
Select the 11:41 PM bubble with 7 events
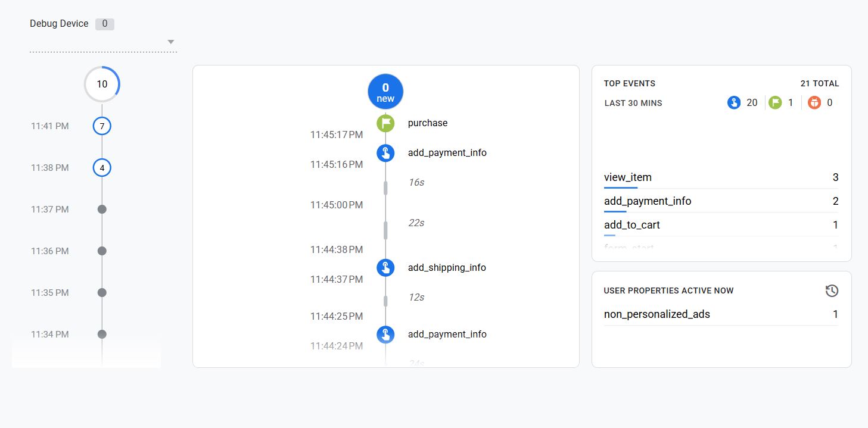(102, 126)
